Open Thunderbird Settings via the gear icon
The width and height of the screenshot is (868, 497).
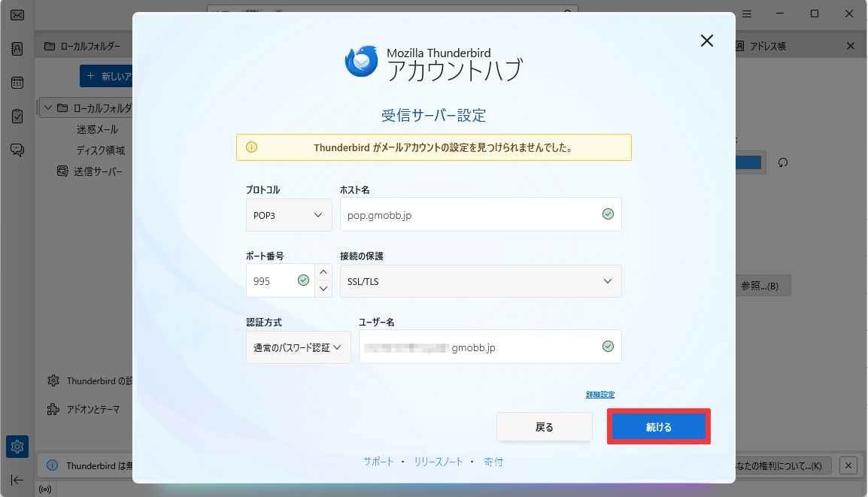click(17, 446)
